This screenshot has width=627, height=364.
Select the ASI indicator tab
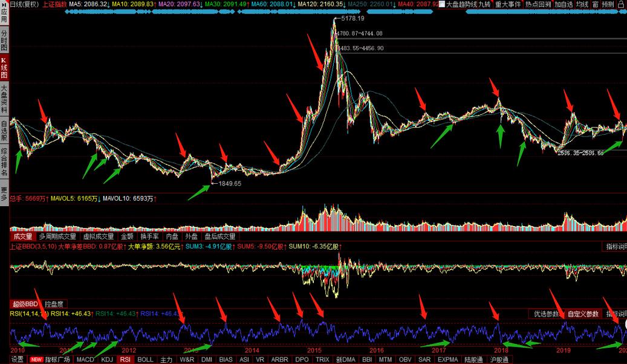pyautogui.click(x=244, y=360)
